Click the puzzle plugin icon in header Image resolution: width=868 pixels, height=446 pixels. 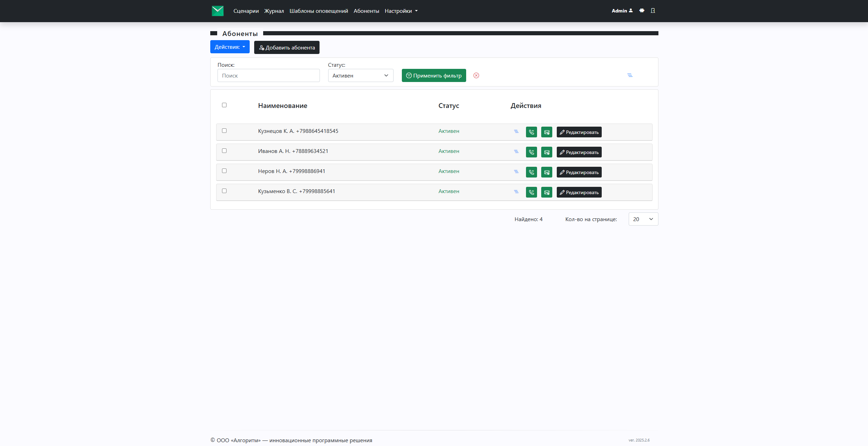[x=642, y=10]
